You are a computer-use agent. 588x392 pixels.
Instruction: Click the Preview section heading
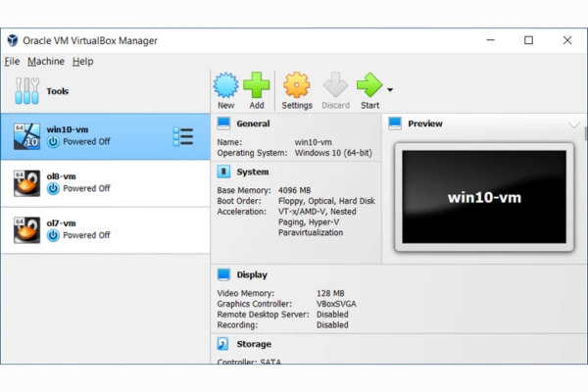tap(425, 123)
